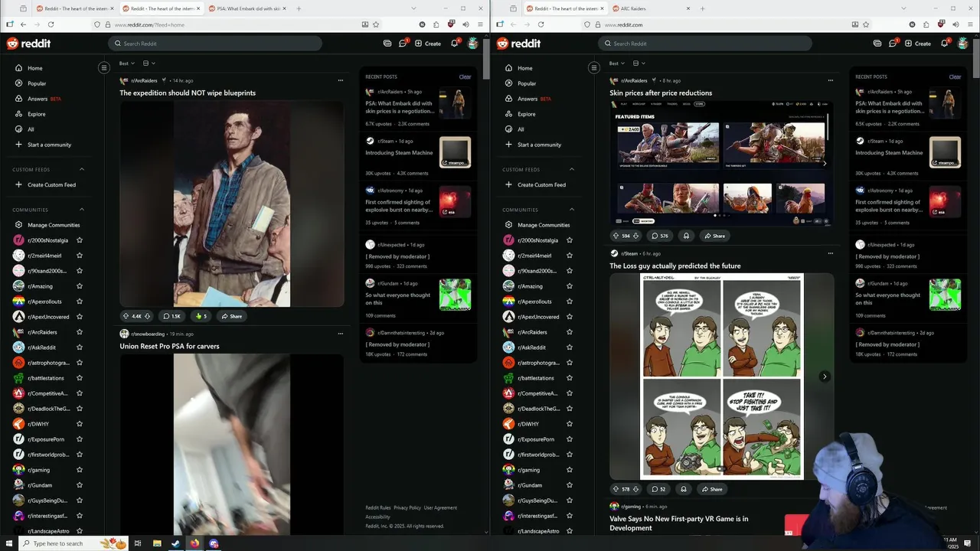Open feed view layout dropdown in PSA-tab window
The image size is (980, 551).
click(x=149, y=64)
